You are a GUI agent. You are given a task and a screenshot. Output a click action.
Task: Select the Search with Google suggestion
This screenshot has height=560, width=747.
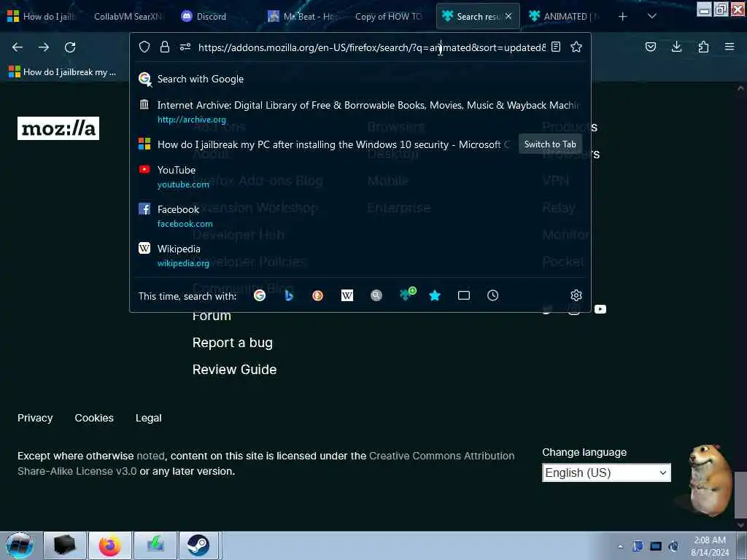click(x=360, y=79)
